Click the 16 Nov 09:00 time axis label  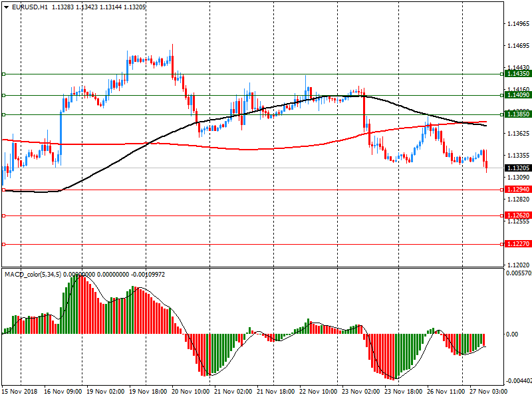[x=63, y=392]
